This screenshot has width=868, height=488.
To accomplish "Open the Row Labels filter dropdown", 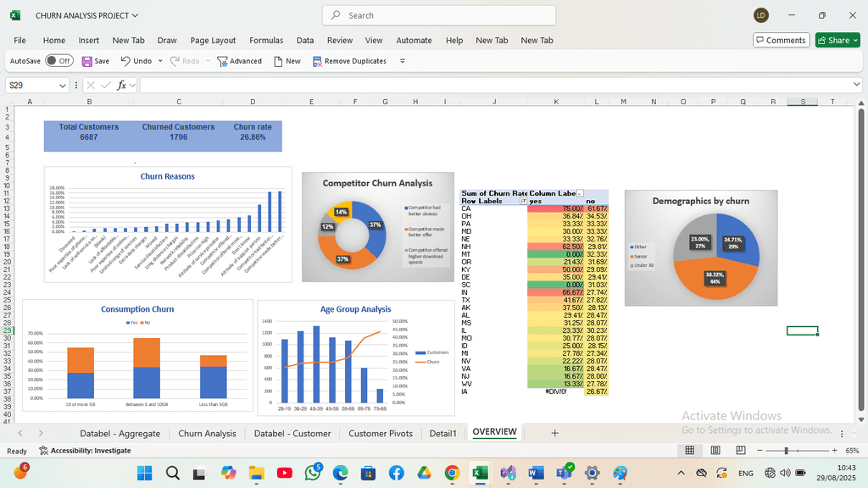I will pos(523,202).
